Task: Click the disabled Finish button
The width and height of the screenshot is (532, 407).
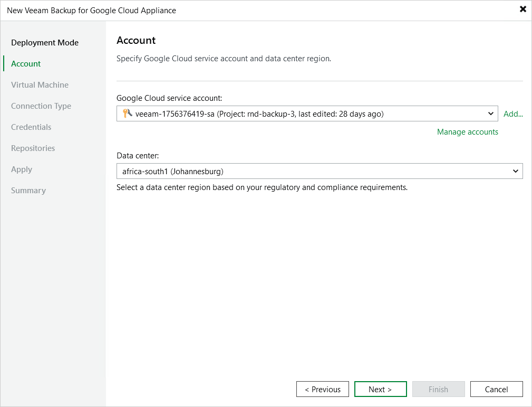Action: (x=438, y=389)
